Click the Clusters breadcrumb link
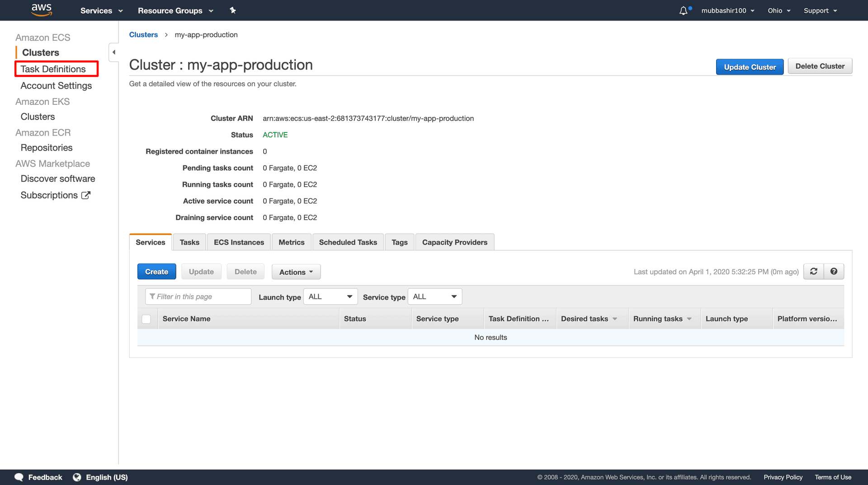 (143, 35)
